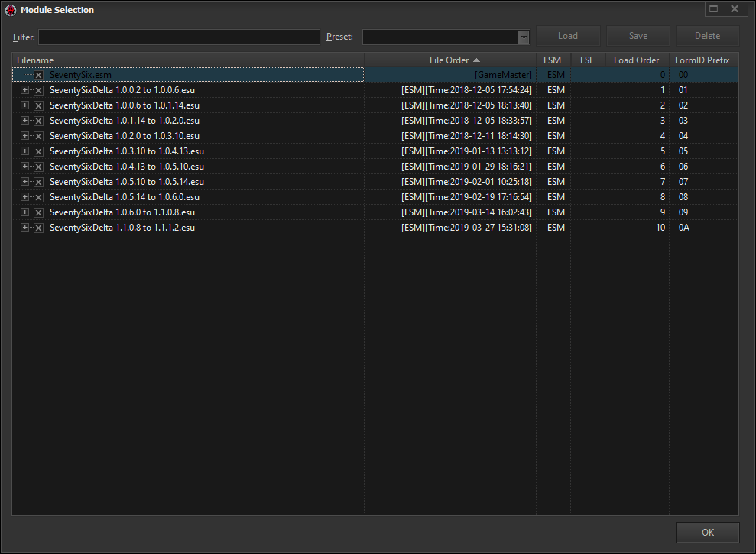Click the FO76Edit icon in the title bar
This screenshot has height=554, width=756.
[x=10, y=10]
